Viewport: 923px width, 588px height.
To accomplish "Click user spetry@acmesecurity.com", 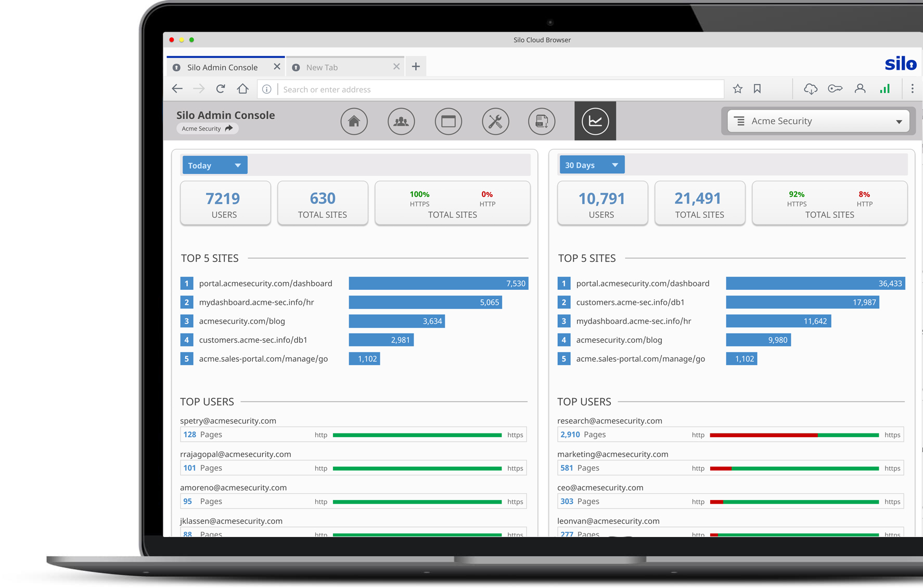I will click(228, 420).
